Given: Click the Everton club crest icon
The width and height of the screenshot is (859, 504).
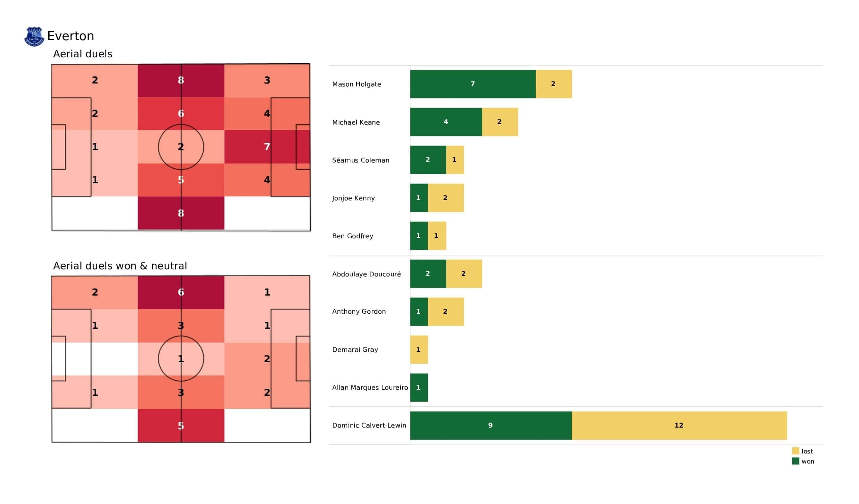Looking at the screenshot, I should pyautogui.click(x=34, y=37).
